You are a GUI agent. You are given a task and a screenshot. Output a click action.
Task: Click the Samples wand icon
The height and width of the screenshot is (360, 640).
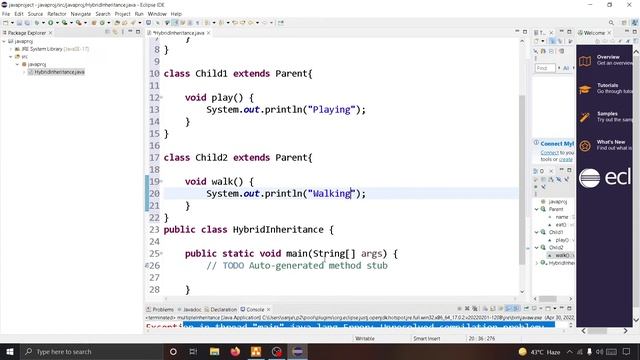pos(585,118)
